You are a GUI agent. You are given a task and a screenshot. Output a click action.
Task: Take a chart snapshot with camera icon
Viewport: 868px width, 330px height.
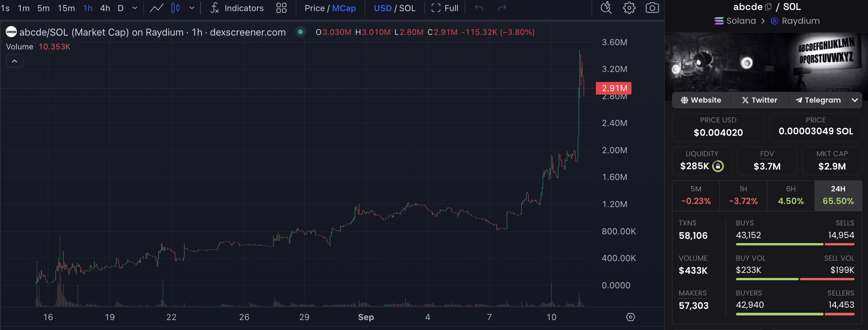652,8
